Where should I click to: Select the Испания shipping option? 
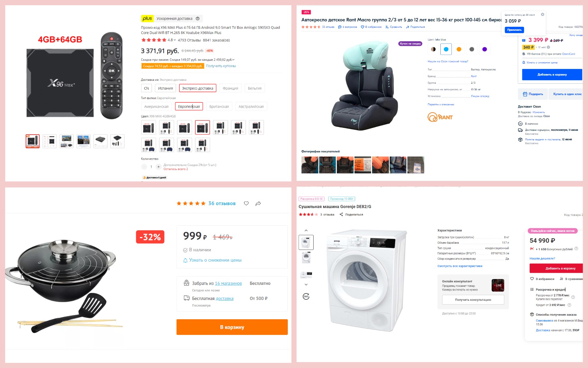click(165, 88)
